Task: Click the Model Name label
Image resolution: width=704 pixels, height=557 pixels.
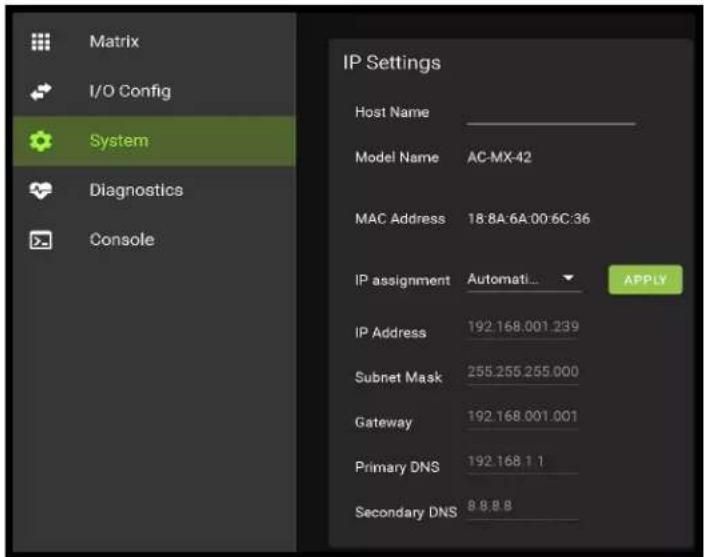Action: [397, 158]
